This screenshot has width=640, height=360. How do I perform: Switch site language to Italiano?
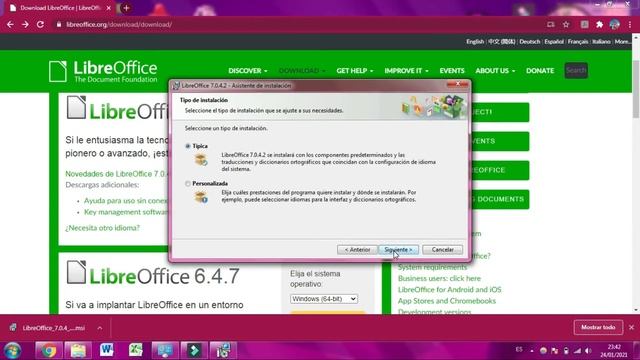[x=601, y=42]
